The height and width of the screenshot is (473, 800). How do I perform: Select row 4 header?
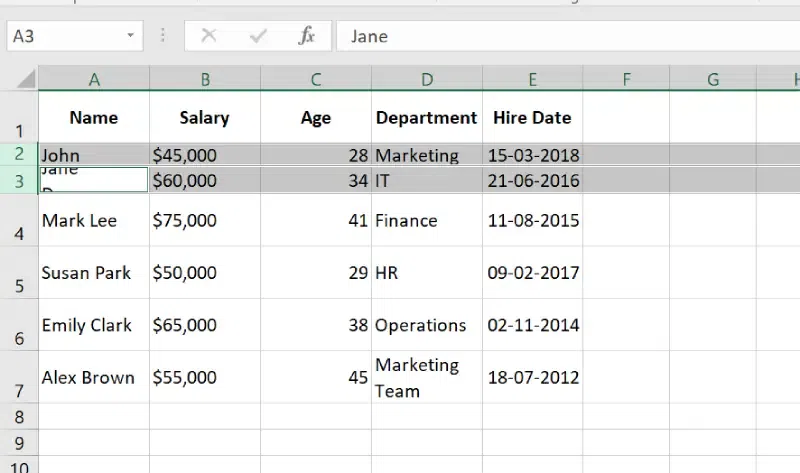tap(19, 221)
